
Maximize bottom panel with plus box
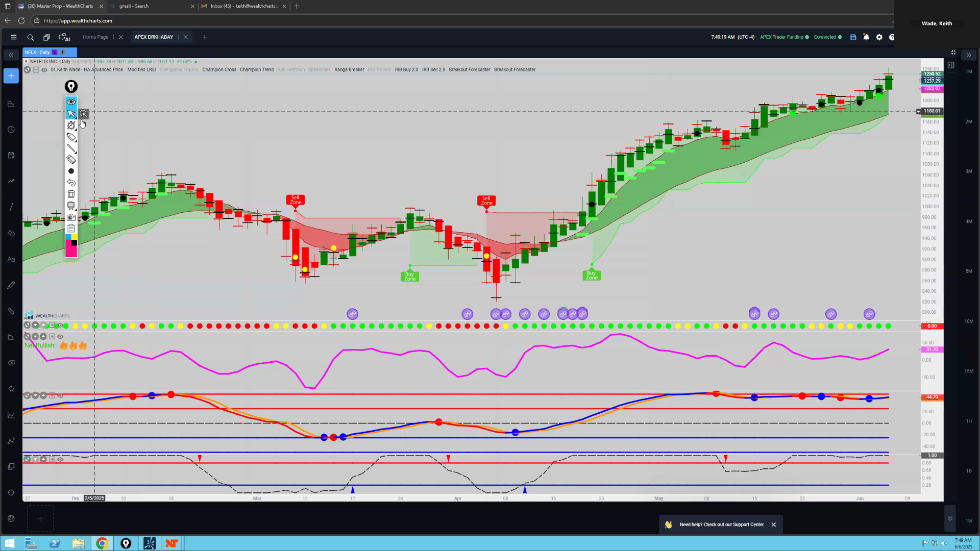coord(52,459)
